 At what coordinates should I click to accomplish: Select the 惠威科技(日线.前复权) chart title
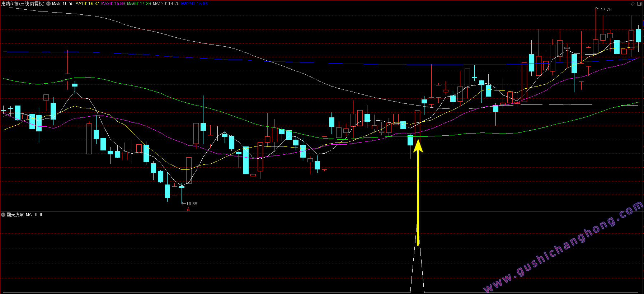coord(23,4)
